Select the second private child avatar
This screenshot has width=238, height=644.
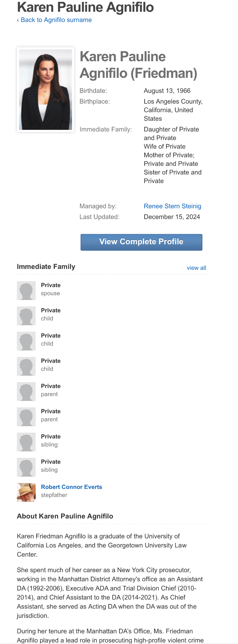pyautogui.click(x=26, y=341)
